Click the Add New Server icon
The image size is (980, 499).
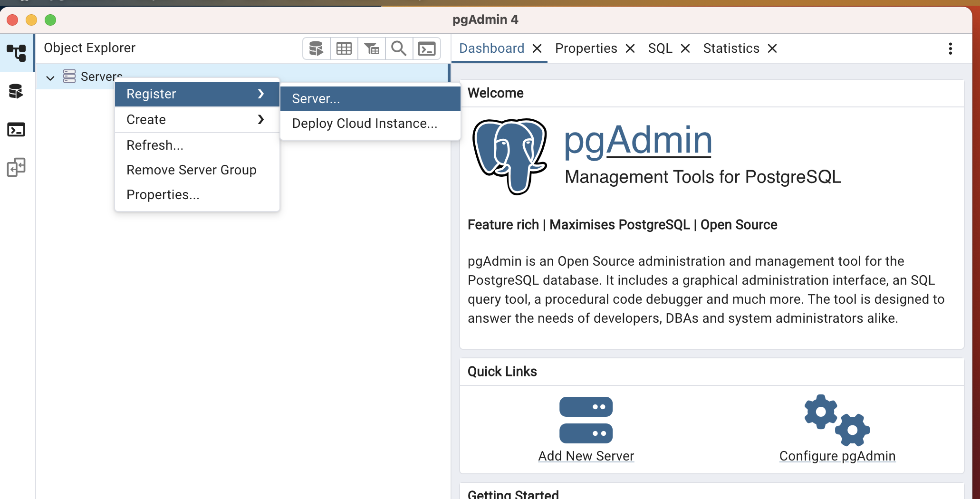(586, 420)
